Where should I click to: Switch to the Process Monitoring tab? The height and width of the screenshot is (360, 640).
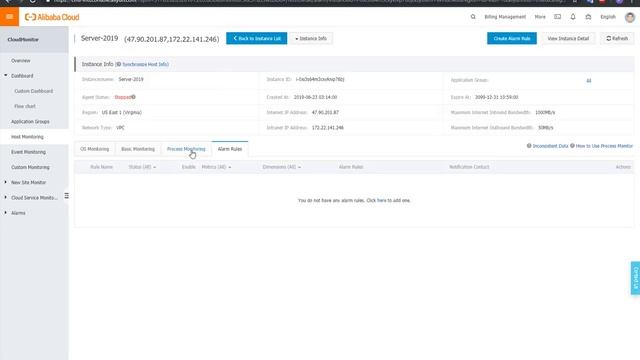(x=186, y=149)
